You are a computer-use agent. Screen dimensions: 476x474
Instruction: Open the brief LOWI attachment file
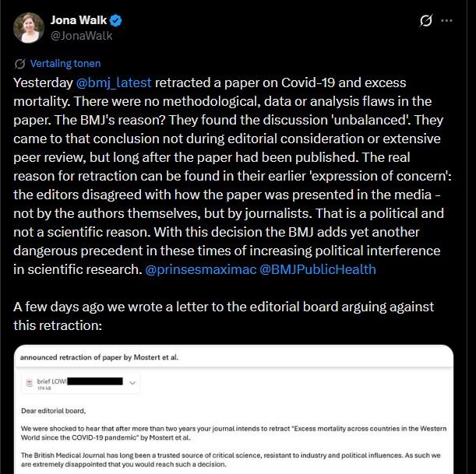pyautogui.click(x=80, y=383)
